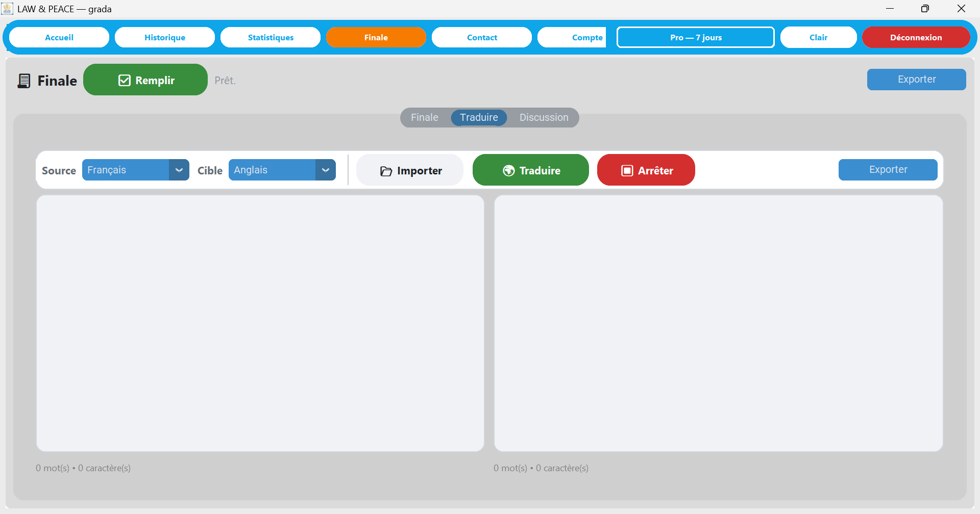Screen dimensions: 980x514
Task: Click the Exporter button in the translate toolbar
Action: (888, 170)
